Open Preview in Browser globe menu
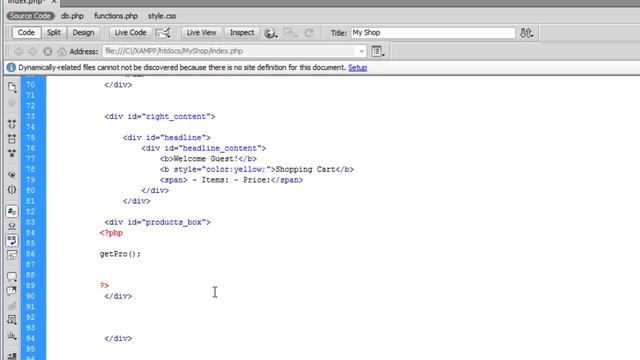 [x=270, y=33]
